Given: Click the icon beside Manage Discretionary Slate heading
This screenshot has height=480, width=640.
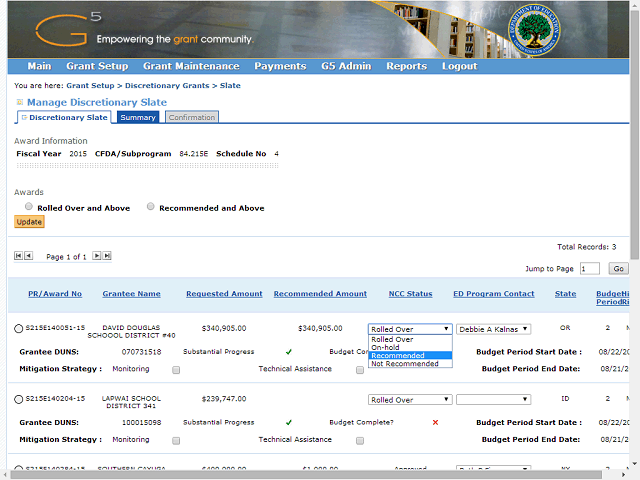Looking at the screenshot, I should coord(20,102).
